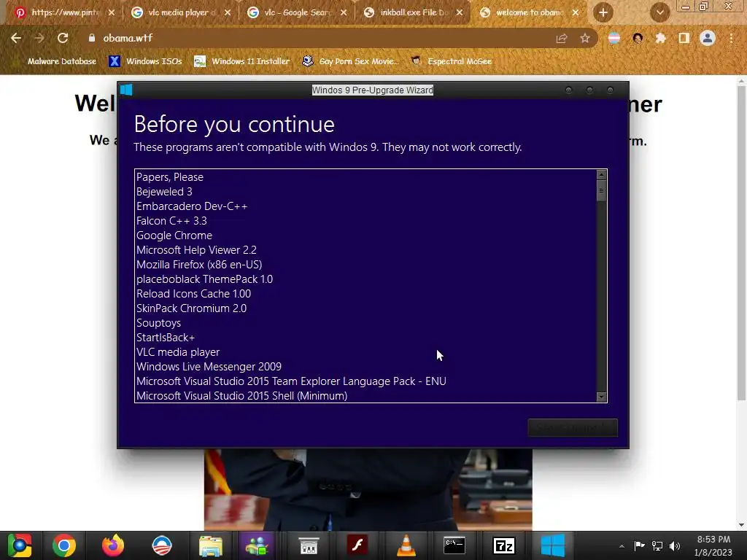Open Google Chrome from the taskbar

64,545
